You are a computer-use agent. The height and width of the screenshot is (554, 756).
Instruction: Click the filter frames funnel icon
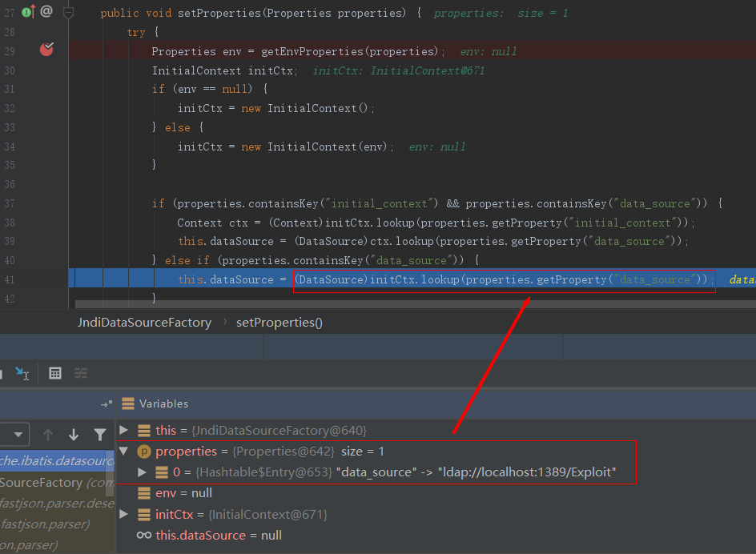[x=100, y=435]
